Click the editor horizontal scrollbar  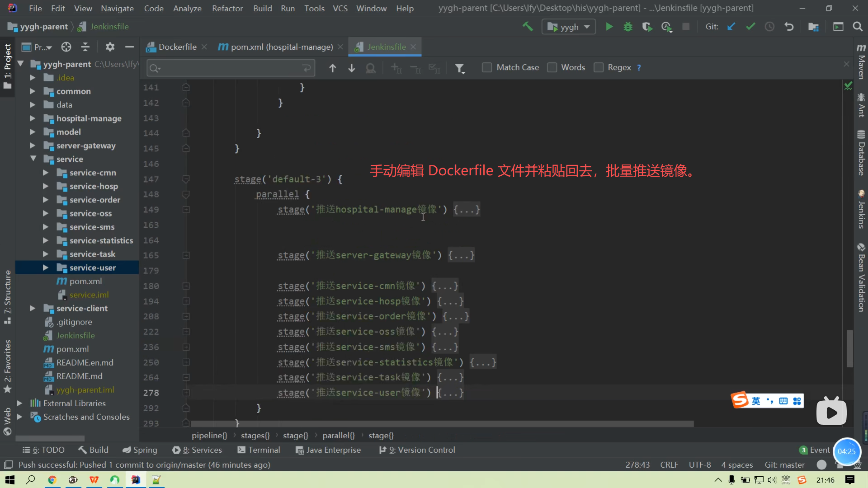pyautogui.click(x=442, y=424)
